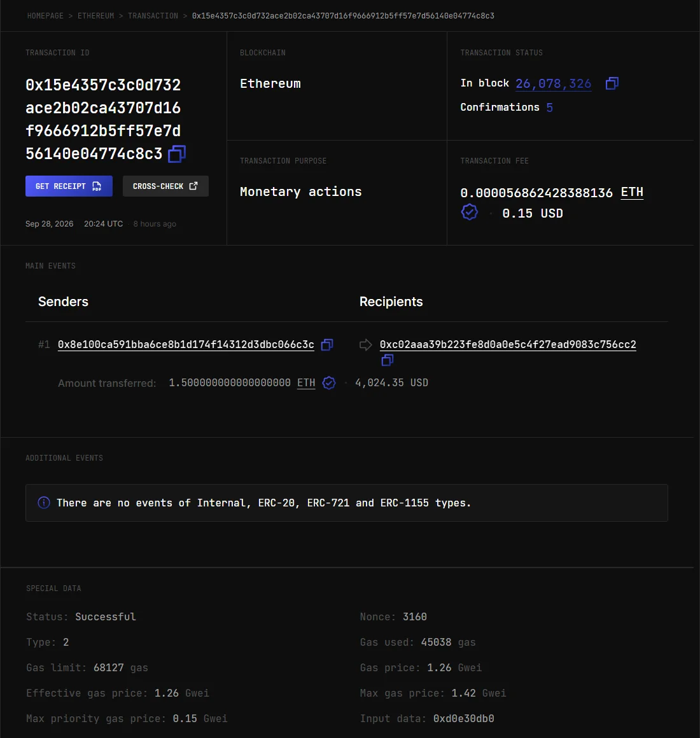Click the no events notice text

263,503
